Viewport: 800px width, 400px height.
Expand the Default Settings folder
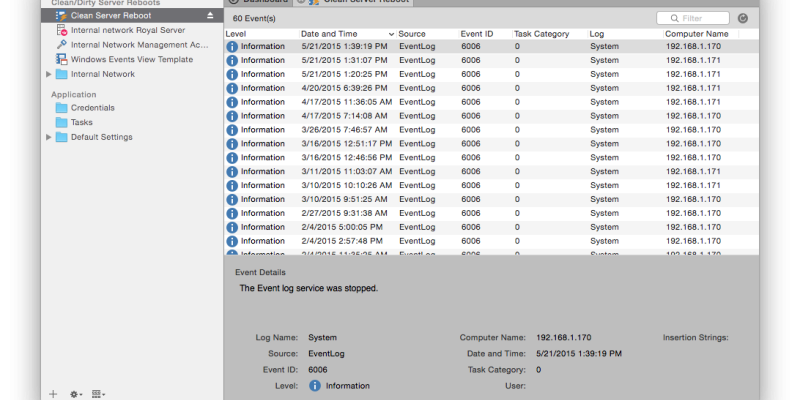click(x=49, y=137)
